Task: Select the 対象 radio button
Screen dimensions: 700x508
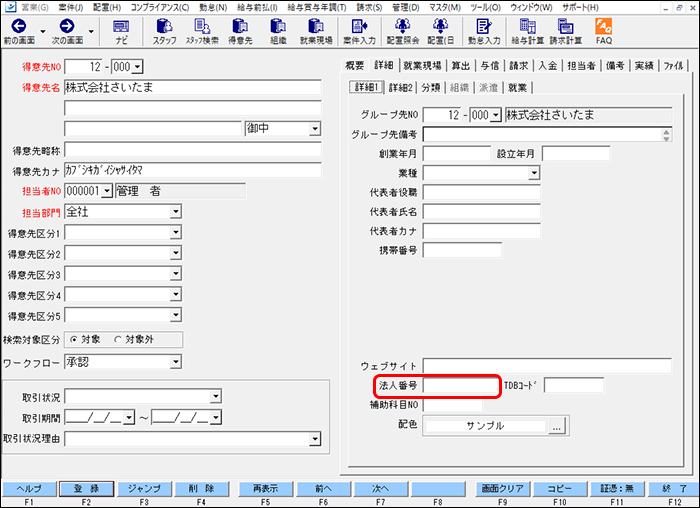Action: pyautogui.click(x=74, y=340)
